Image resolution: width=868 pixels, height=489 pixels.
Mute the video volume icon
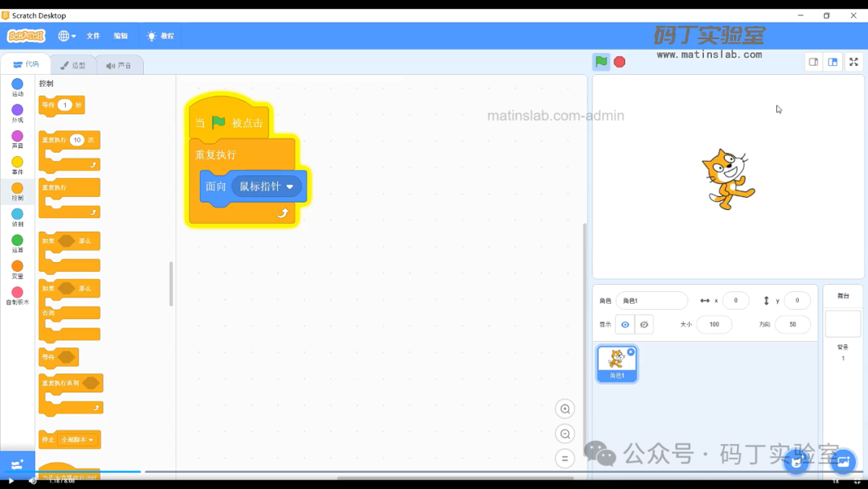click(x=33, y=481)
